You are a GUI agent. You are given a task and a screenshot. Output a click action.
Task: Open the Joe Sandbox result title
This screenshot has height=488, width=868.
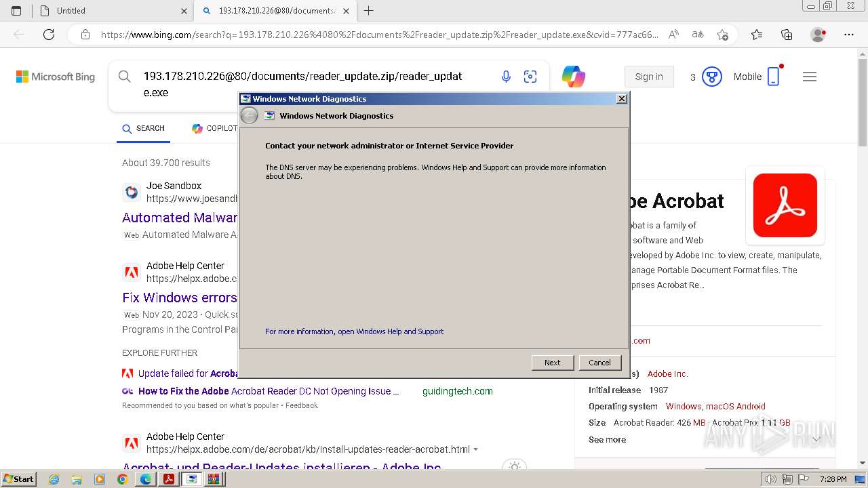pos(180,218)
